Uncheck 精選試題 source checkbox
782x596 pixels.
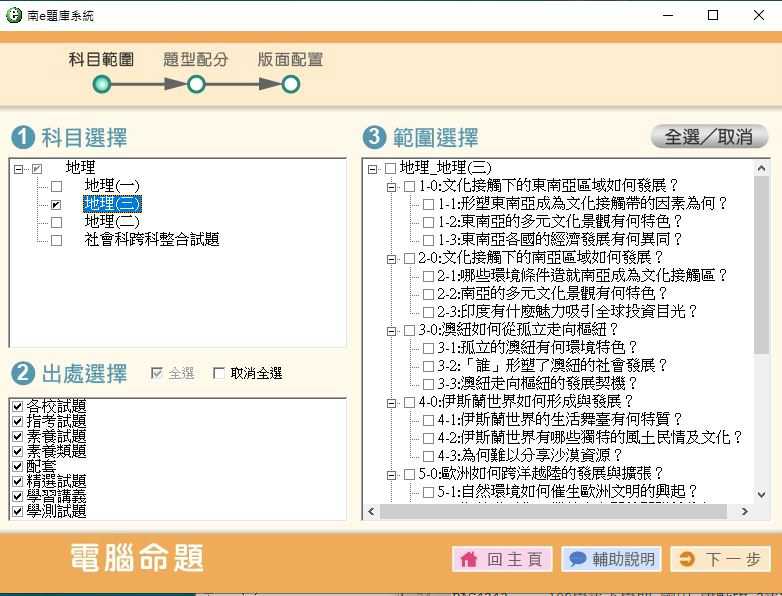pos(17,481)
